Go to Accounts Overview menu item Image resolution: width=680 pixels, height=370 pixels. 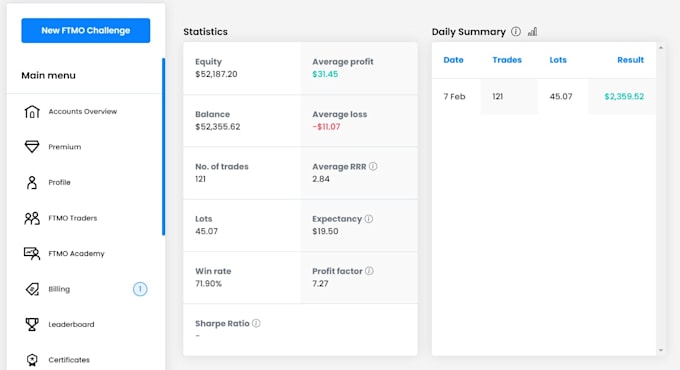tap(83, 111)
